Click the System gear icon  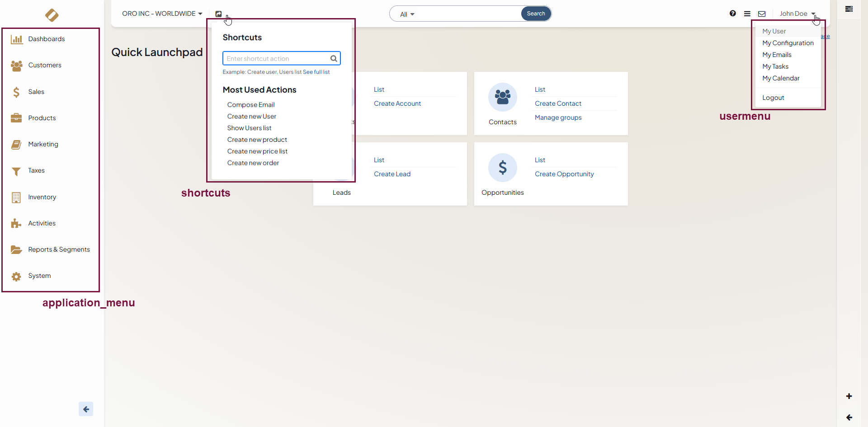tap(16, 277)
